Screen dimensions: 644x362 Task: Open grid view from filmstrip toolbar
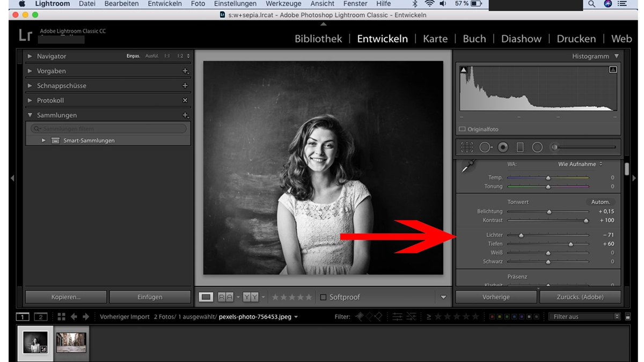click(61, 317)
